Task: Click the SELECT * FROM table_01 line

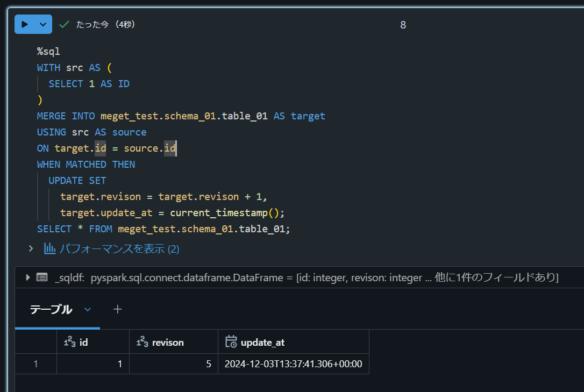Action: pyautogui.click(x=163, y=229)
